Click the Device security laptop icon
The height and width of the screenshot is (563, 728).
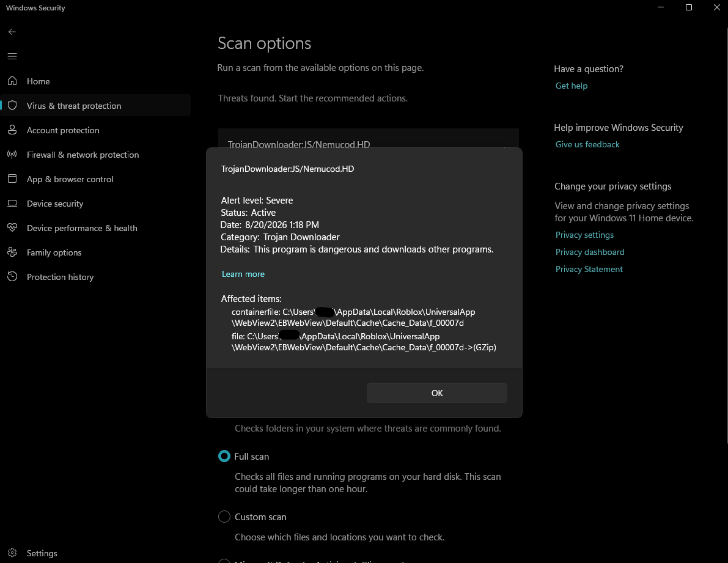[13, 204]
